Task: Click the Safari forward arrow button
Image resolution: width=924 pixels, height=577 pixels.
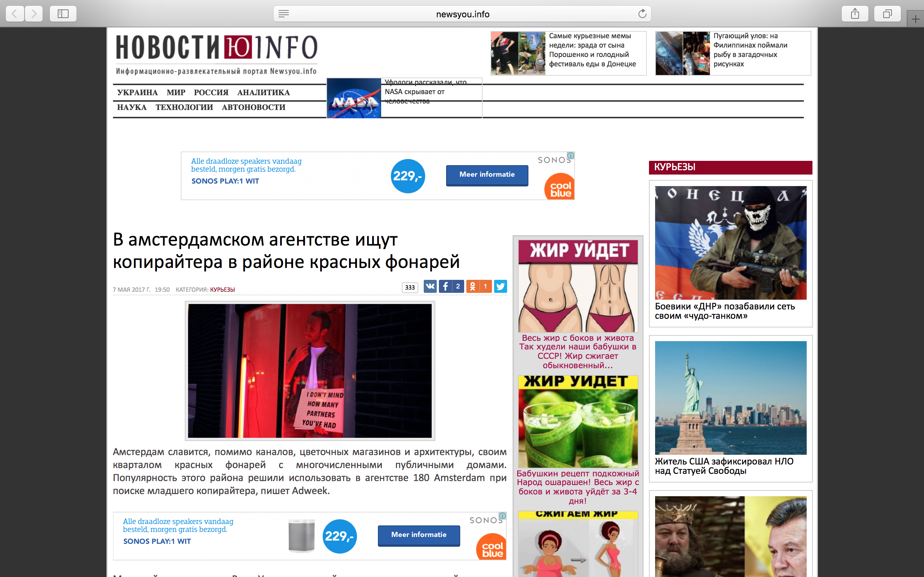Action: pyautogui.click(x=34, y=14)
